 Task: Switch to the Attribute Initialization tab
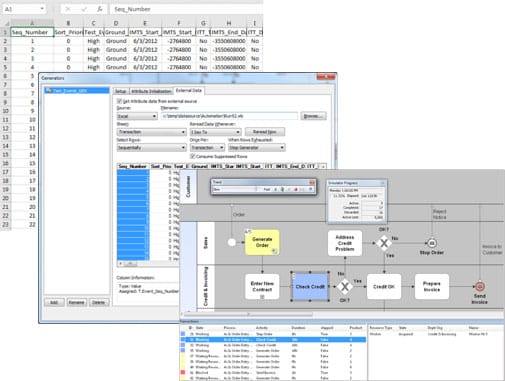(x=151, y=91)
